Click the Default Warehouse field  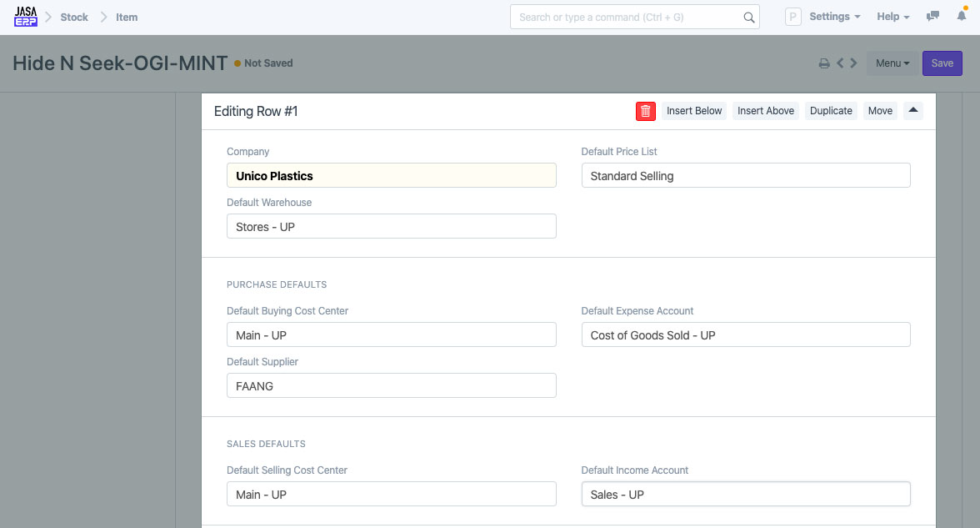391,227
